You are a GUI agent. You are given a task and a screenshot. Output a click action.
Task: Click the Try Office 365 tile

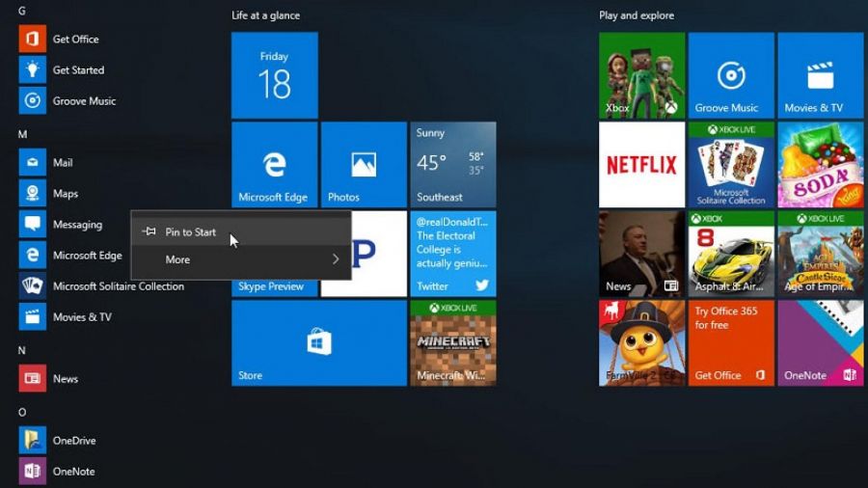pyautogui.click(x=731, y=343)
